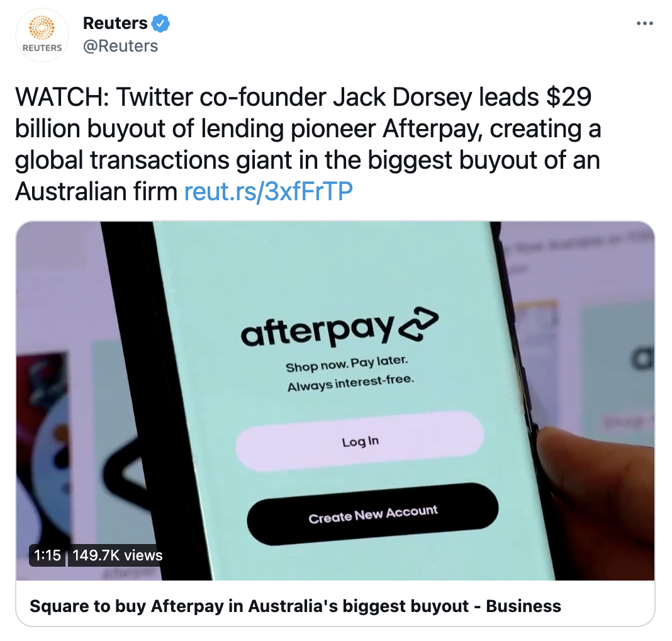This screenshot has height=641, width=672.
Task: Click the Always interest-free text
Action: tap(350, 383)
